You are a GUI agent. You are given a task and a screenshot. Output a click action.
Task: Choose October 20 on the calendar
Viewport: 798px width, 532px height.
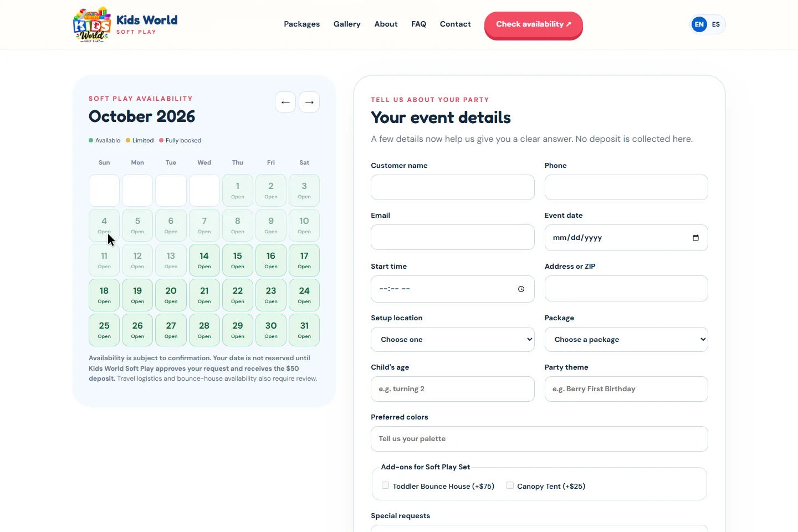point(171,295)
